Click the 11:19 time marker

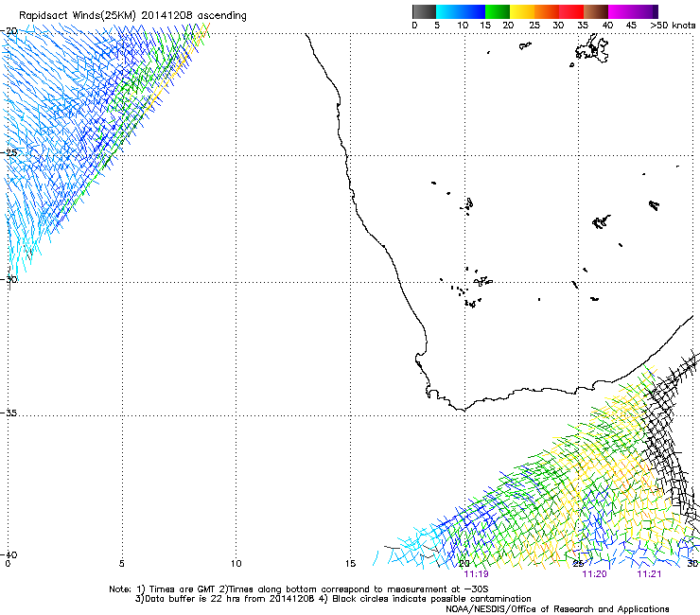click(x=477, y=574)
